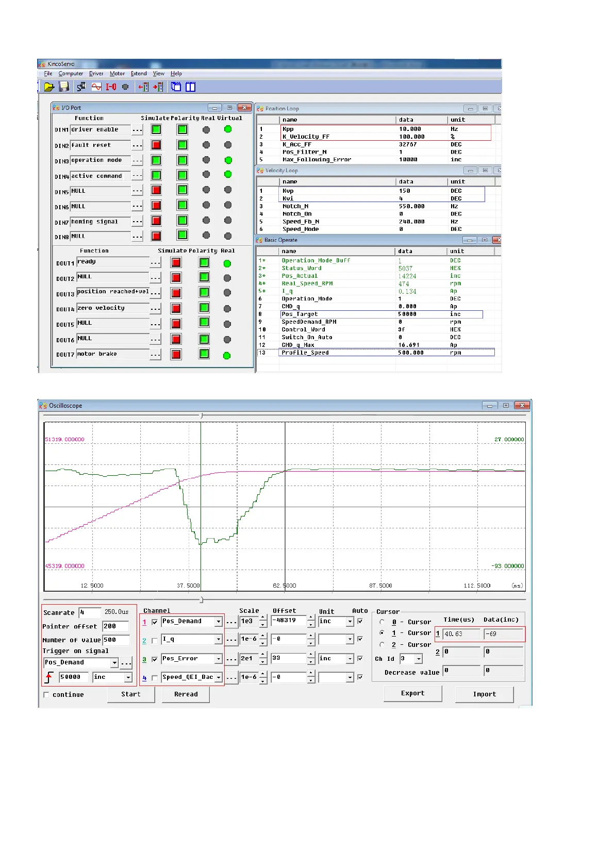614x868 pixels.
Task: Click the tile windows toolbar icon
Action: tap(191, 87)
